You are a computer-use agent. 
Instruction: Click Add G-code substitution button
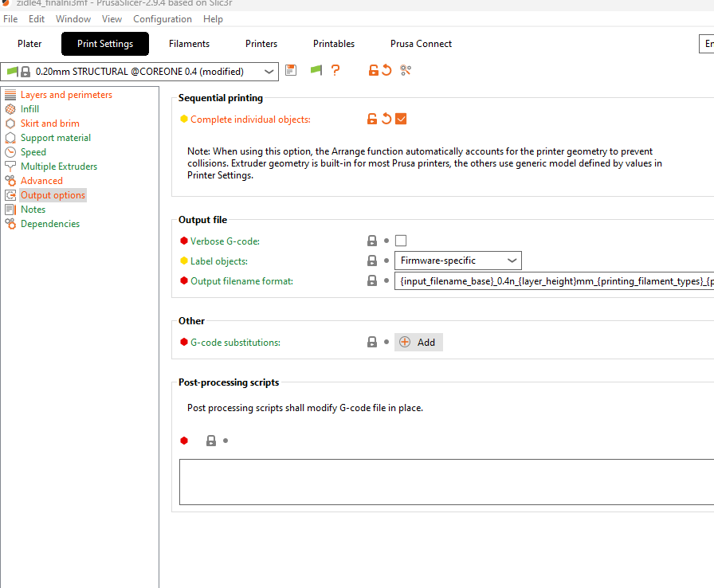pos(418,342)
